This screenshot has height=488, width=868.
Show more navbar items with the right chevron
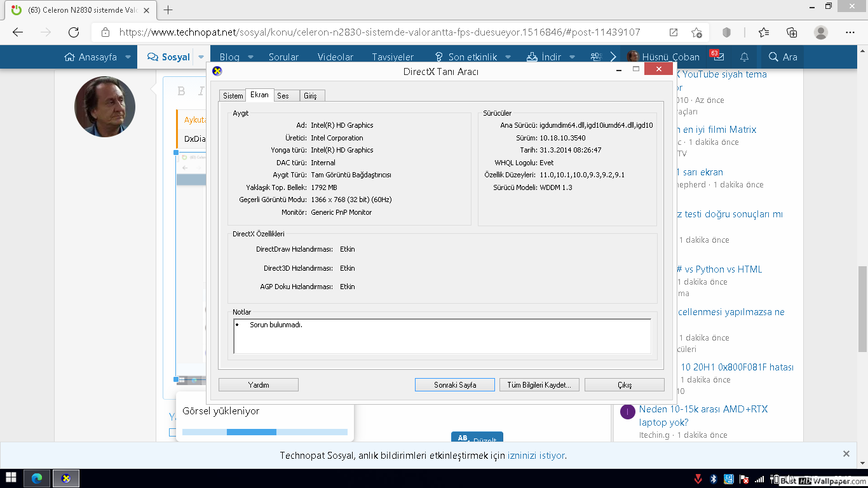(x=613, y=57)
